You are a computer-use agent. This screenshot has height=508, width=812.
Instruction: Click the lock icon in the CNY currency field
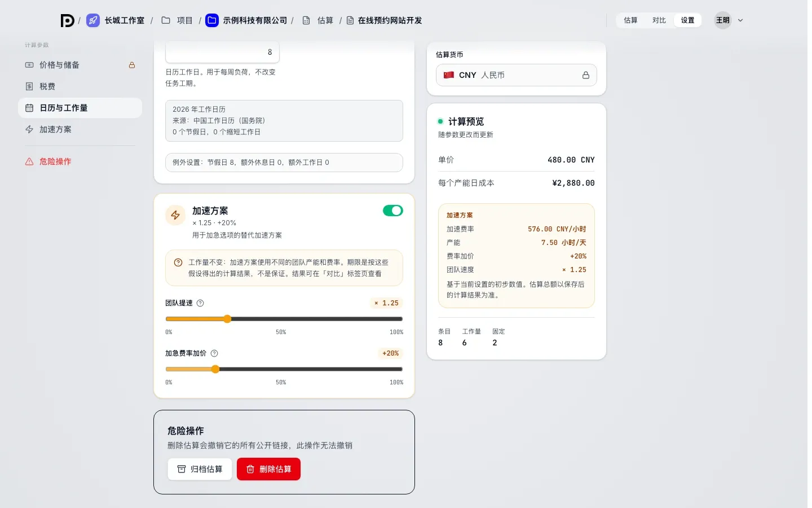point(586,75)
